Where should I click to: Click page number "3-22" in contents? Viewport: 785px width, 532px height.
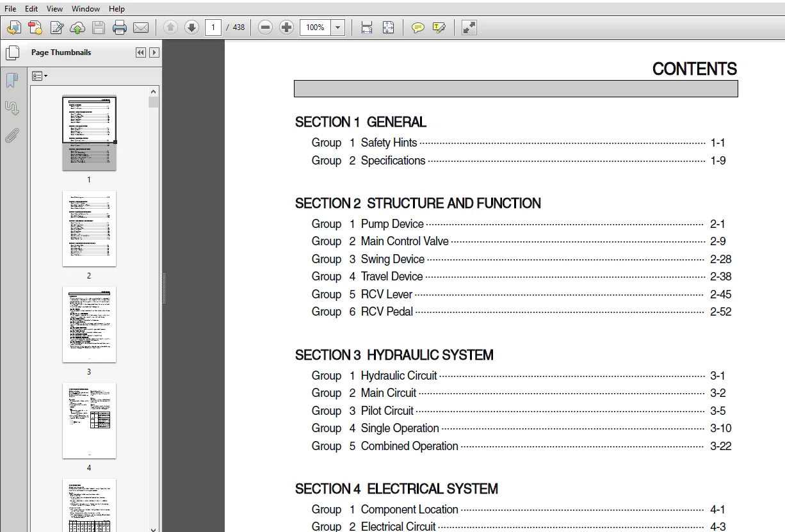click(720, 446)
